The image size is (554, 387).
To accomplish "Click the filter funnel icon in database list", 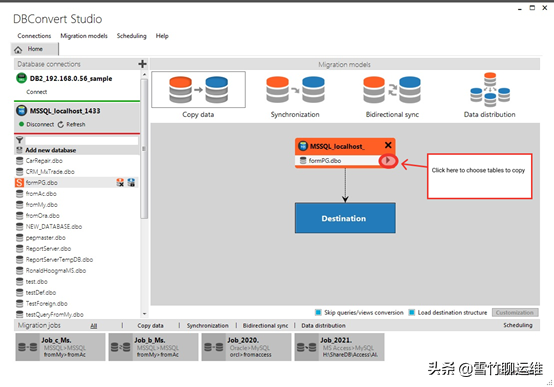I will coord(19,140).
